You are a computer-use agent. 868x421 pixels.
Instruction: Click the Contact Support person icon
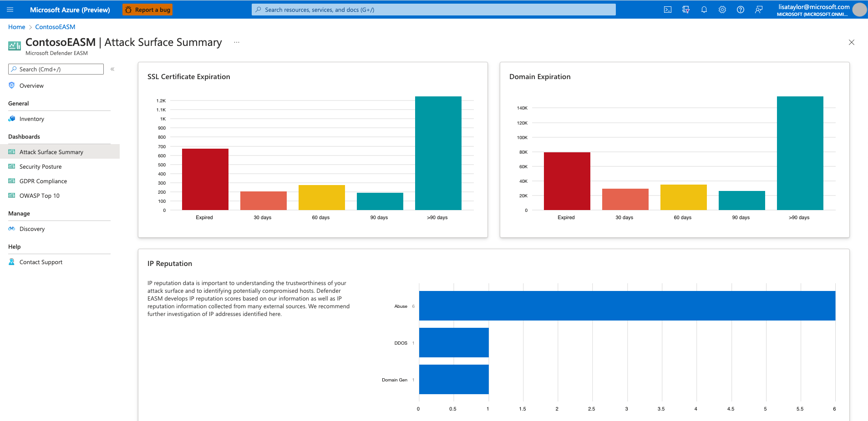[x=12, y=262]
